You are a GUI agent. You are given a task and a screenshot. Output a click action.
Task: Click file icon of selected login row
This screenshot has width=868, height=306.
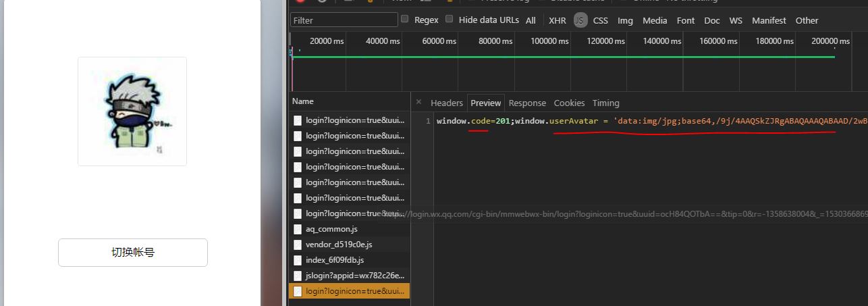tap(298, 291)
